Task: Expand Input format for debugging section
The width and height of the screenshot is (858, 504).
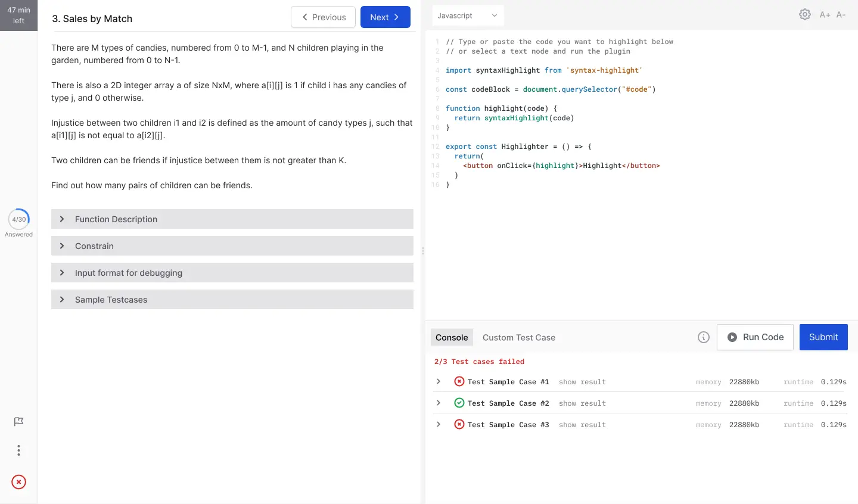Action: (232, 273)
